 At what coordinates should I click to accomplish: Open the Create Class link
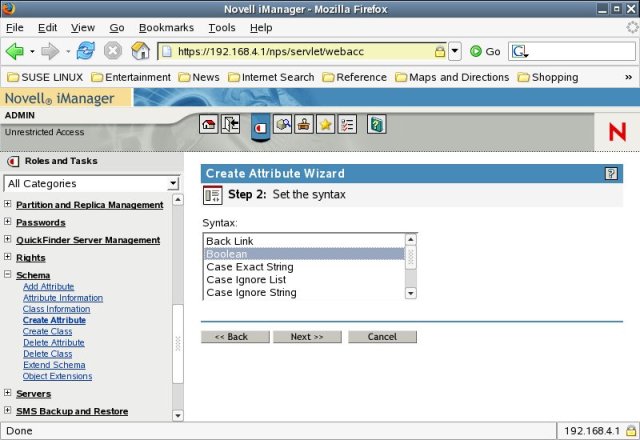pos(47,331)
